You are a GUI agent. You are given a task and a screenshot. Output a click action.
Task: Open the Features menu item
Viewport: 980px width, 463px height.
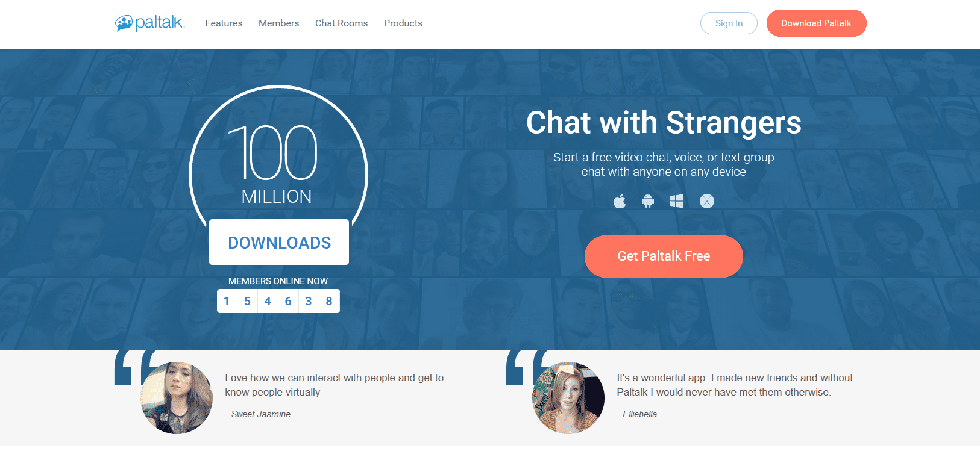coord(224,23)
